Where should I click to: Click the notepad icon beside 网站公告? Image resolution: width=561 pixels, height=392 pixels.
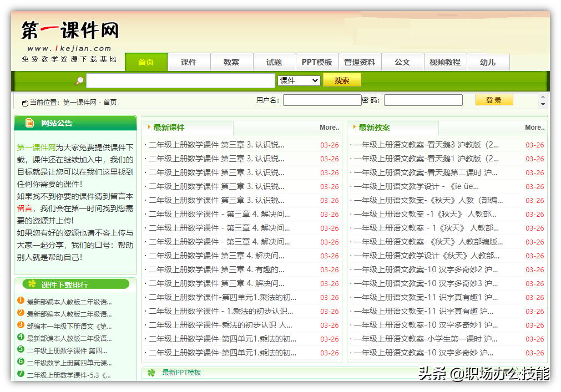28,123
